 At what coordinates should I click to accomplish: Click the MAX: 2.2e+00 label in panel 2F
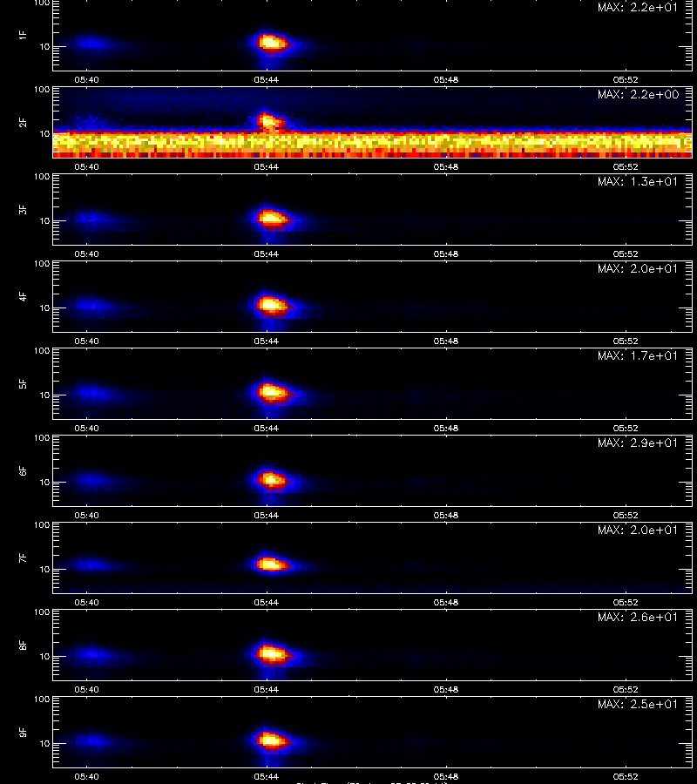(638, 94)
